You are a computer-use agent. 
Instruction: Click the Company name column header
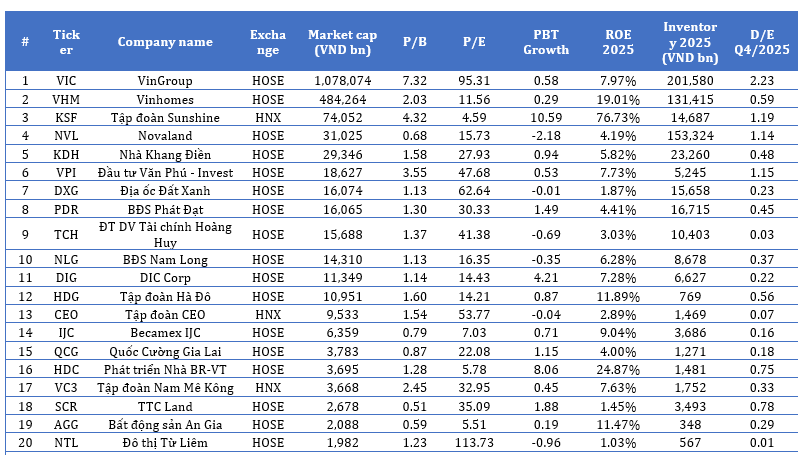(165, 42)
